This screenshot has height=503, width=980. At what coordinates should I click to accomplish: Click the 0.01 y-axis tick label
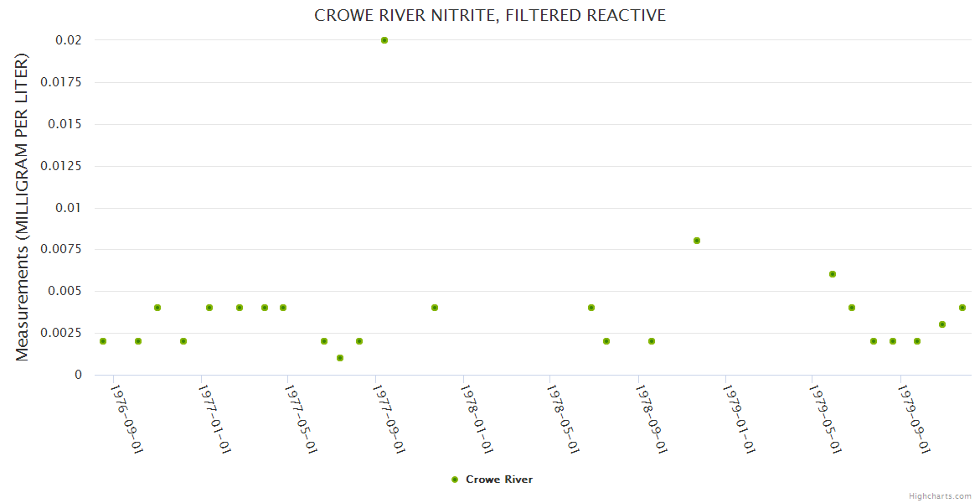[x=70, y=208]
